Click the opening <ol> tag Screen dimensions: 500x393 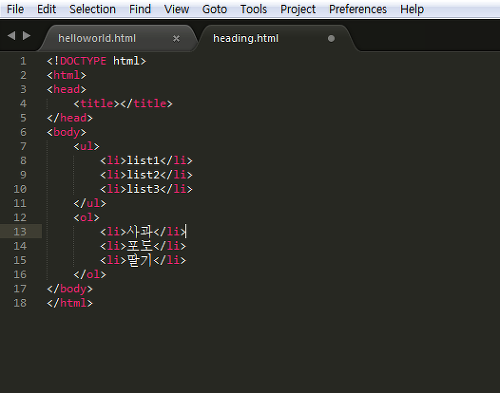click(86, 218)
